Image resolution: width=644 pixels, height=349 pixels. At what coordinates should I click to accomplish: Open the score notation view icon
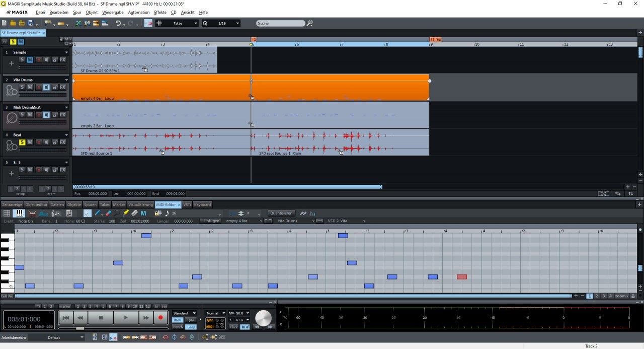point(56,214)
